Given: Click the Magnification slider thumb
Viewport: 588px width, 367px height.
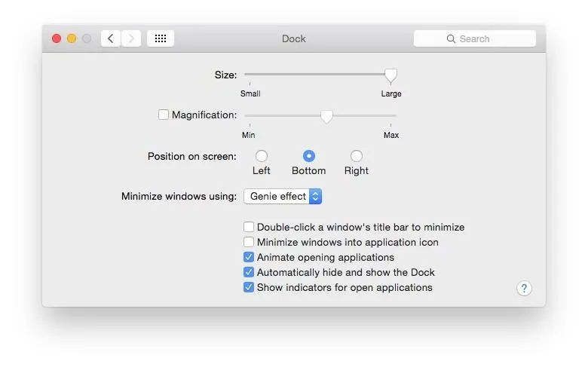Looking at the screenshot, I should pyautogui.click(x=326, y=117).
